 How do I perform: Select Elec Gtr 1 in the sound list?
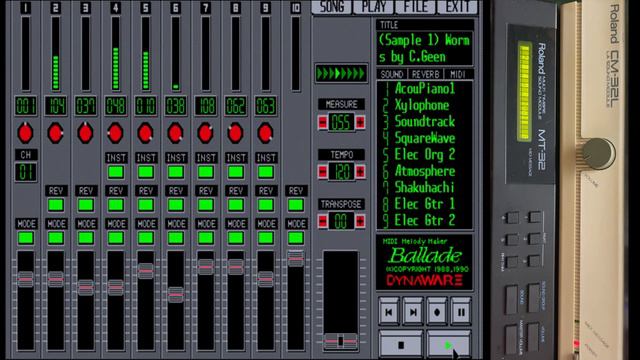point(424,204)
